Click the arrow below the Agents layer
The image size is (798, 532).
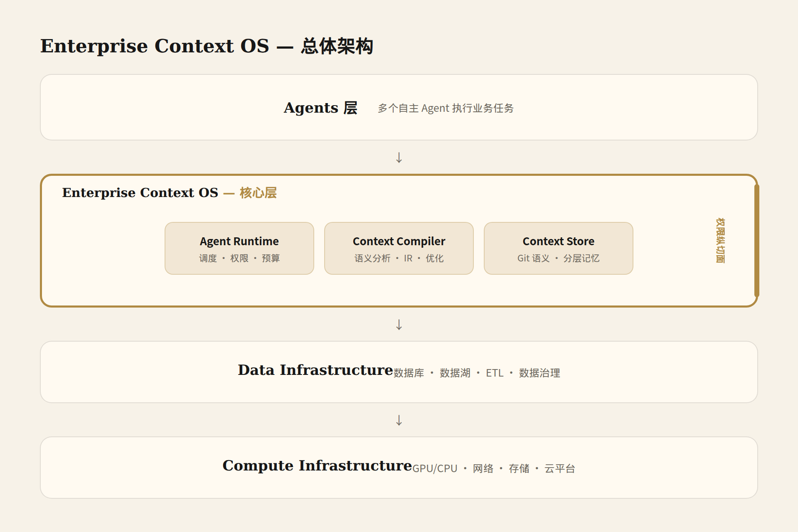[x=399, y=158]
